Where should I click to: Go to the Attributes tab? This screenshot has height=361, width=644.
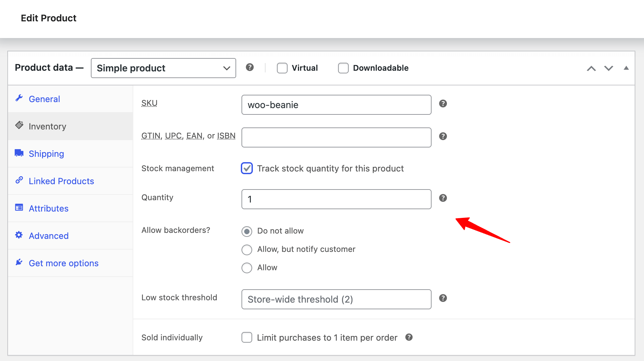pos(70,208)
